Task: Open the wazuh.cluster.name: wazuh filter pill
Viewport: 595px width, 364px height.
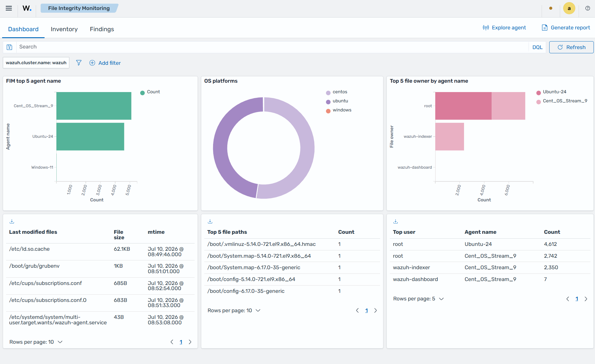Action: click(36, 63)
